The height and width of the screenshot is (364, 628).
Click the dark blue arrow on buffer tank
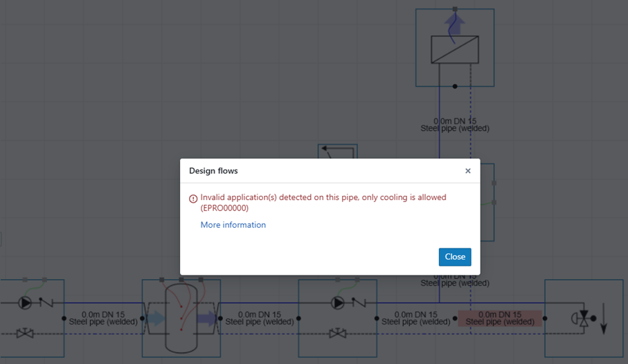(x=206, y=318)
